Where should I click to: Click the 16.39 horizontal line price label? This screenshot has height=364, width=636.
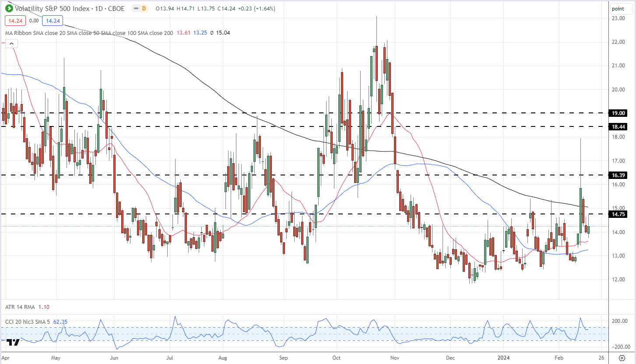[x=618, y=175]
